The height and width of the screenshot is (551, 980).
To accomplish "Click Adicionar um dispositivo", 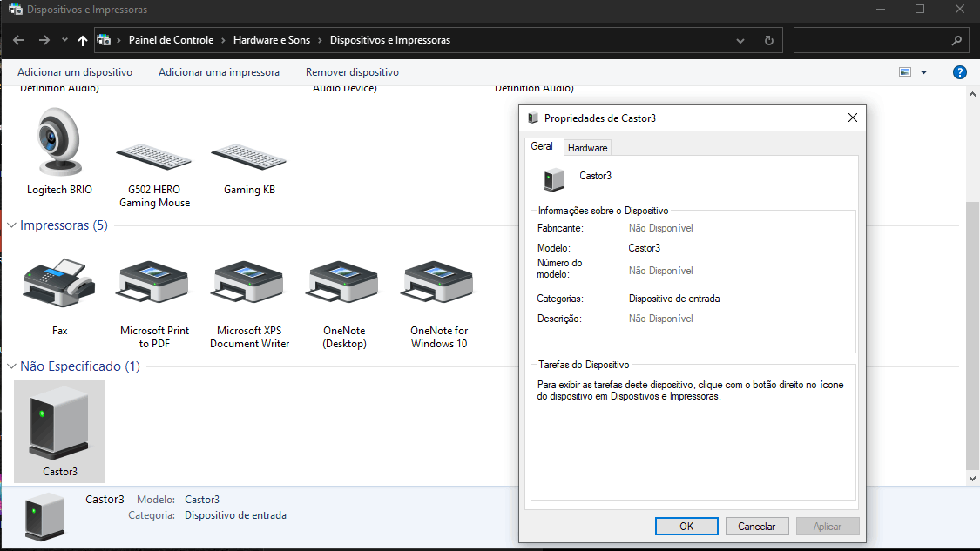I will tap(75, 72).
